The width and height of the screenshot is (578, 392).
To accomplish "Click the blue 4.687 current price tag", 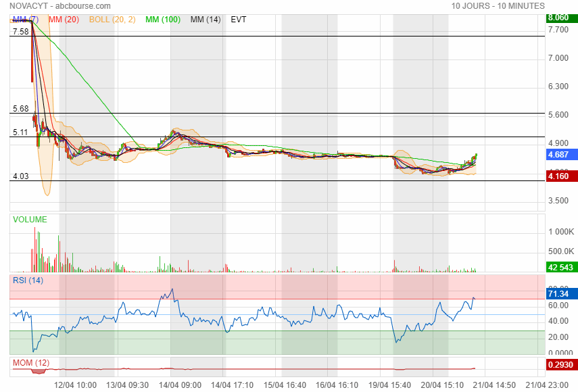I will pos(562,154).
